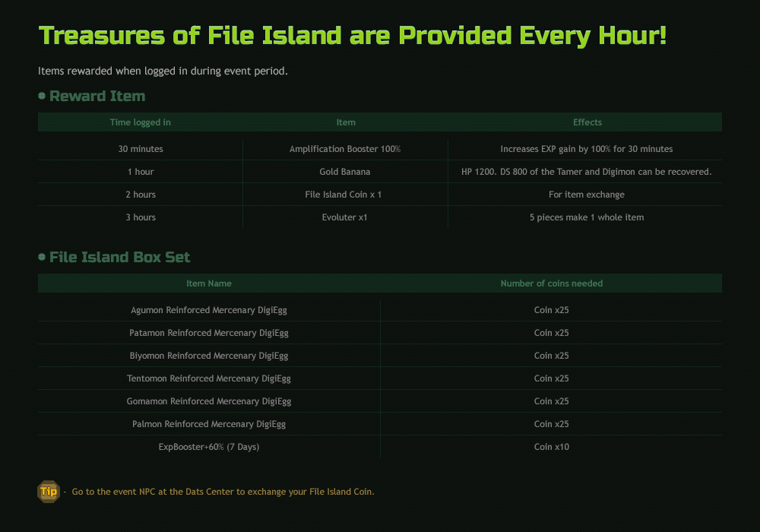Image resolution: width=760 pixels, height=532 pixels.
Task: Select the 'File Island Box Set' heading
Action: [x=120, y=257]
